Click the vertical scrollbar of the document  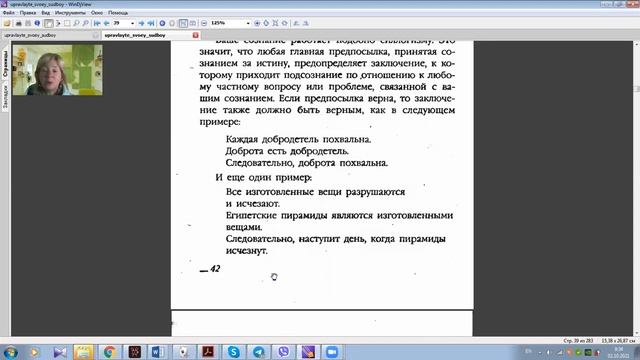pos(636,188)
